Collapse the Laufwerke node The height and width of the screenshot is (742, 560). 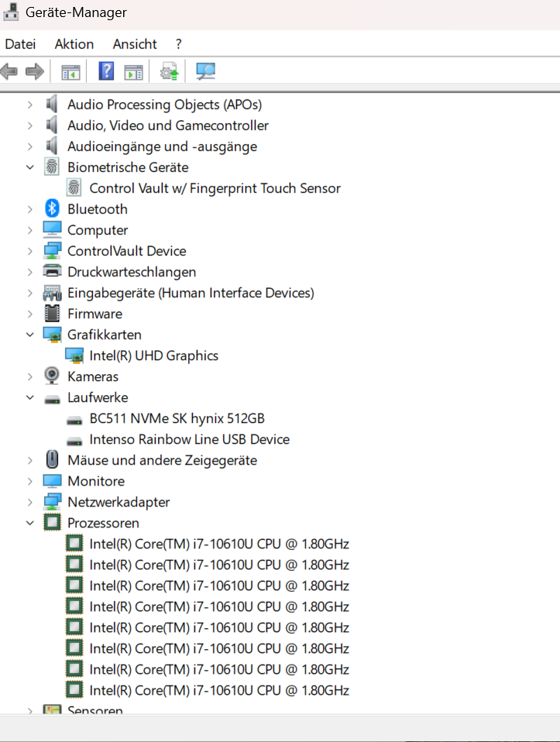30,397
